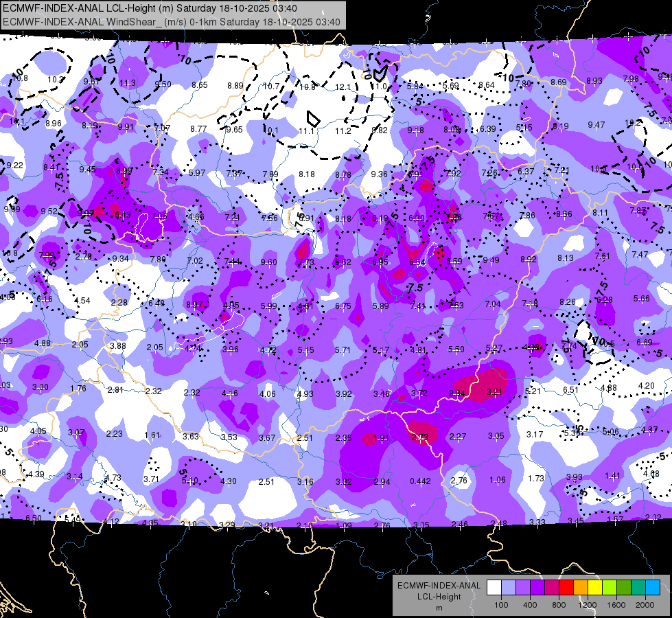Viewport: 672px width, 618px height.
Task: Click the legend tick label 1600
Action: tap(616, 605)
